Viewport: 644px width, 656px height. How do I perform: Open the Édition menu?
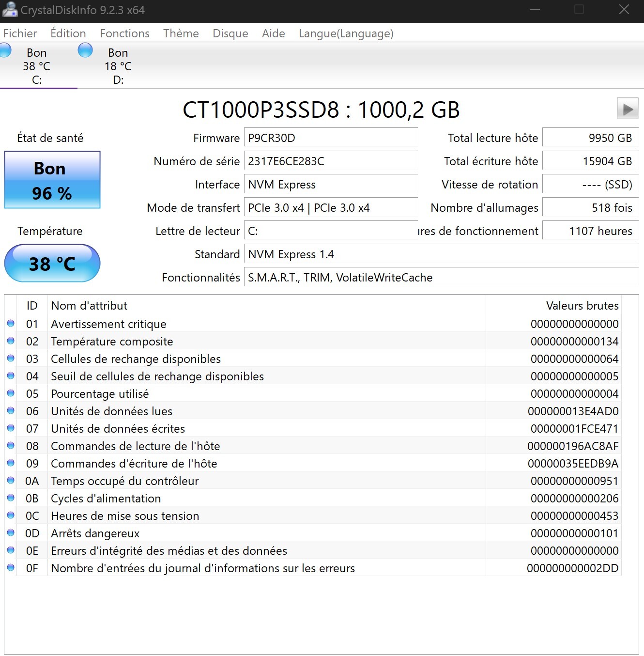68,33
